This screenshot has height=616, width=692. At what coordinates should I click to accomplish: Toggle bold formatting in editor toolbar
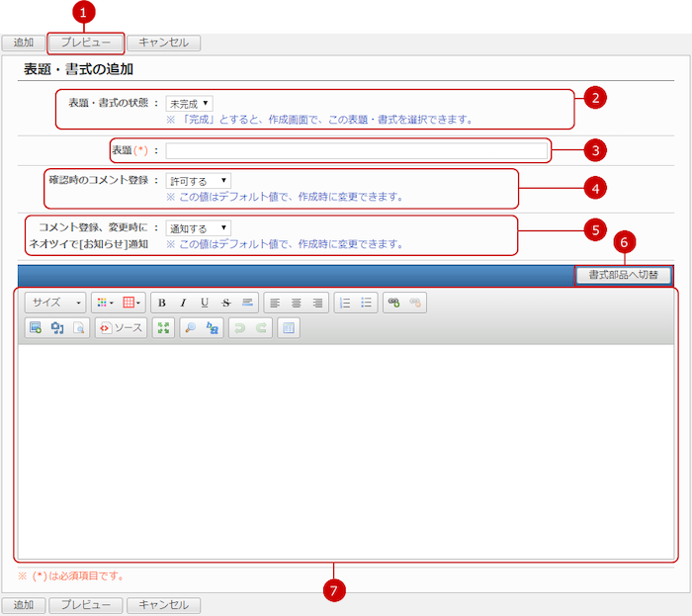click(x=161, y=303)
